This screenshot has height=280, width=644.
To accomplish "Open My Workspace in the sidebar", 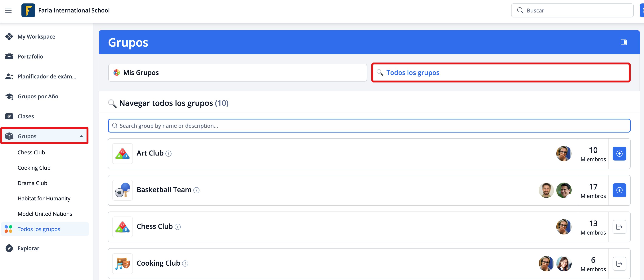I will (36, 37).
